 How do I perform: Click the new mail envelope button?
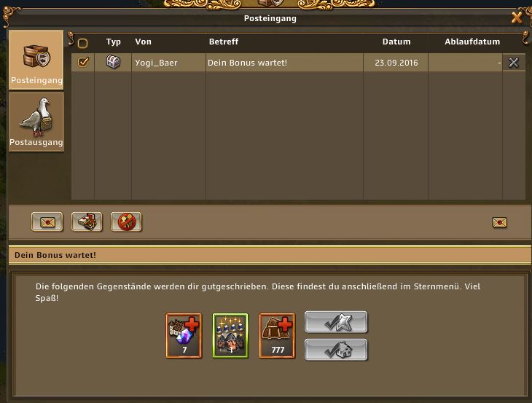click(47, 222)
